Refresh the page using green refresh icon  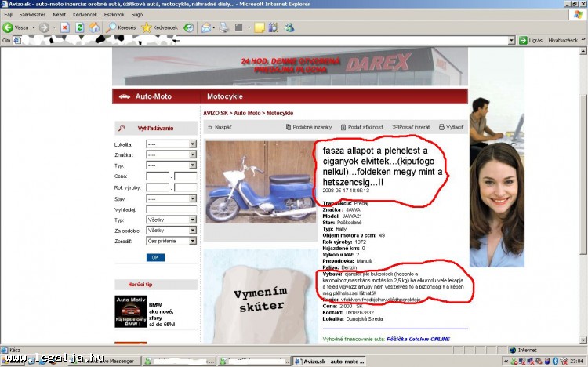tap(79, 27)
